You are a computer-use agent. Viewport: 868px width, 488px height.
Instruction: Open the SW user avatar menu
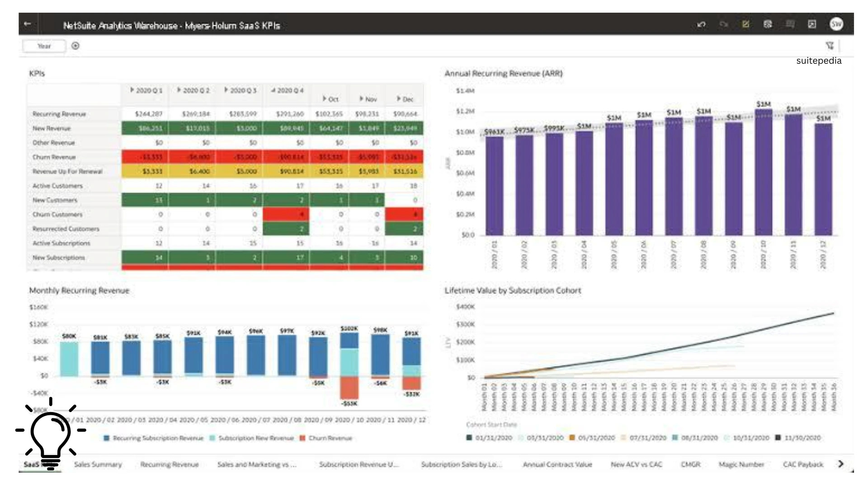(x=836, y=24)
